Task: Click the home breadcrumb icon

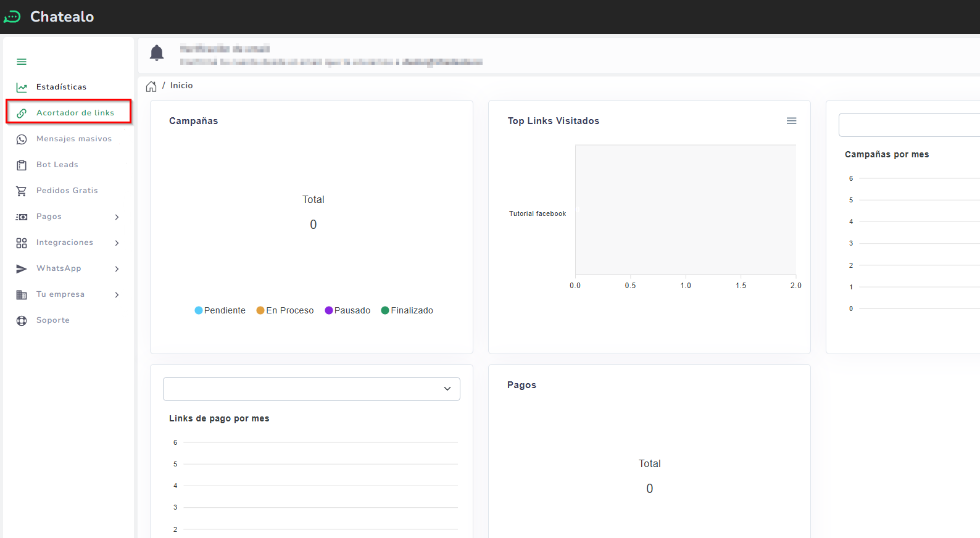Action: click(x=151, y=86)
